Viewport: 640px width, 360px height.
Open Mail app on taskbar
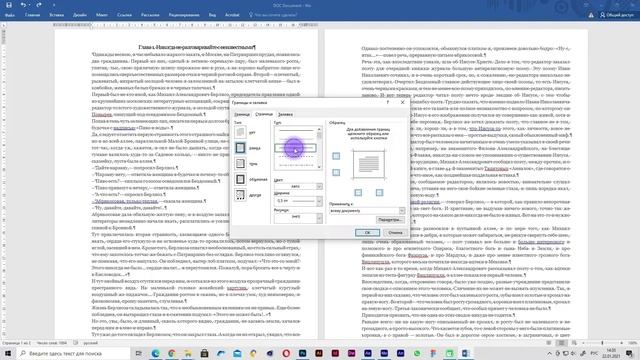point(237,353)
